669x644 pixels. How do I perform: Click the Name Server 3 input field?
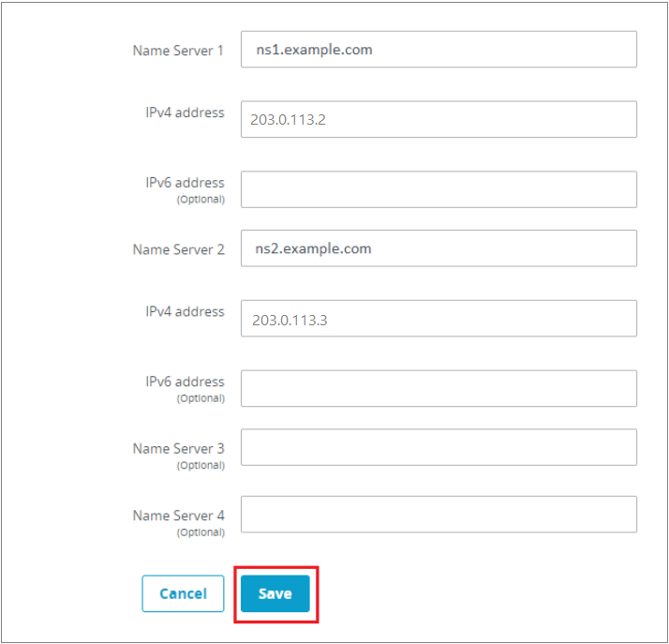click(439, 448)
